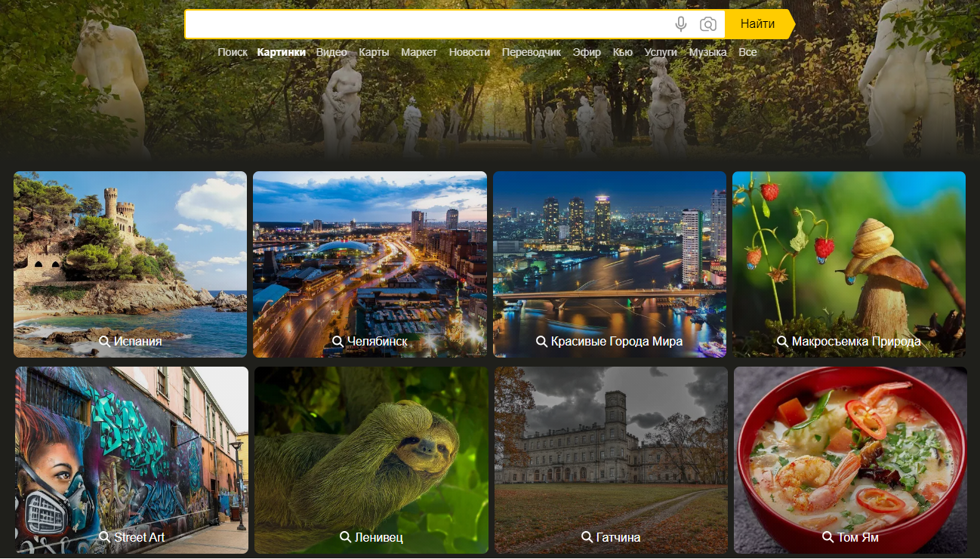Click the Ленивец caption text
The image size is (980, 559).
coord(379,537)
